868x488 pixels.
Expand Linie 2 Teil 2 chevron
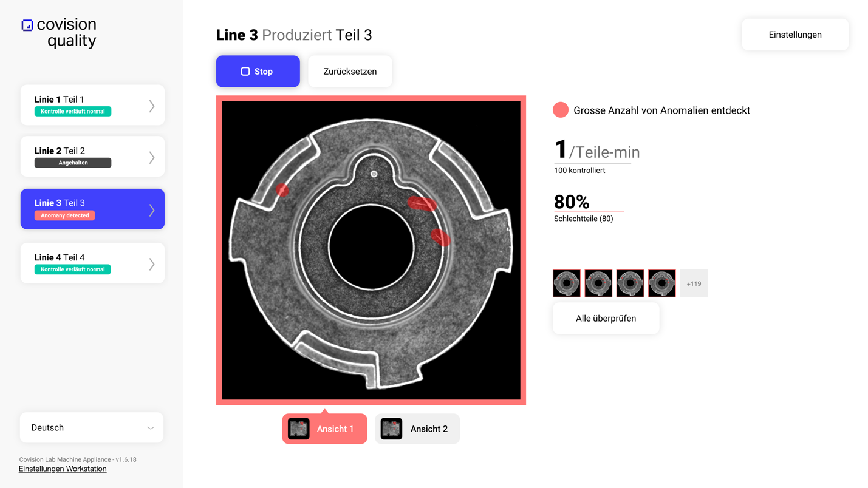click(x=152, y=157)
